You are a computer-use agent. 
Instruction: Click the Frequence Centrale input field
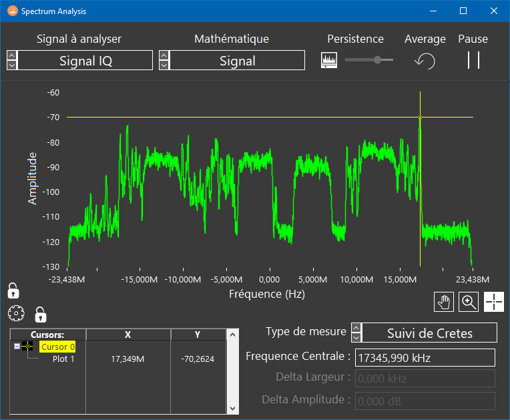coord(425,358)
